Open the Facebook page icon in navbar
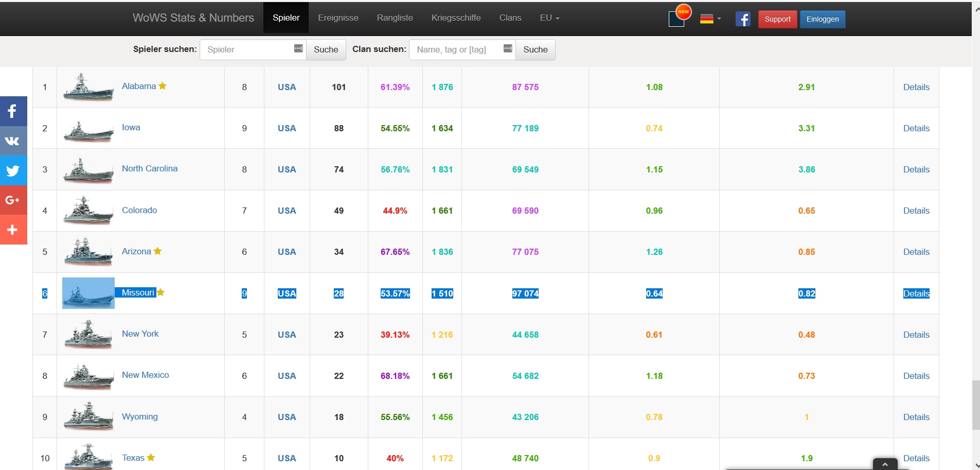This screenshot has height=470, width=980. coord(743,19)
